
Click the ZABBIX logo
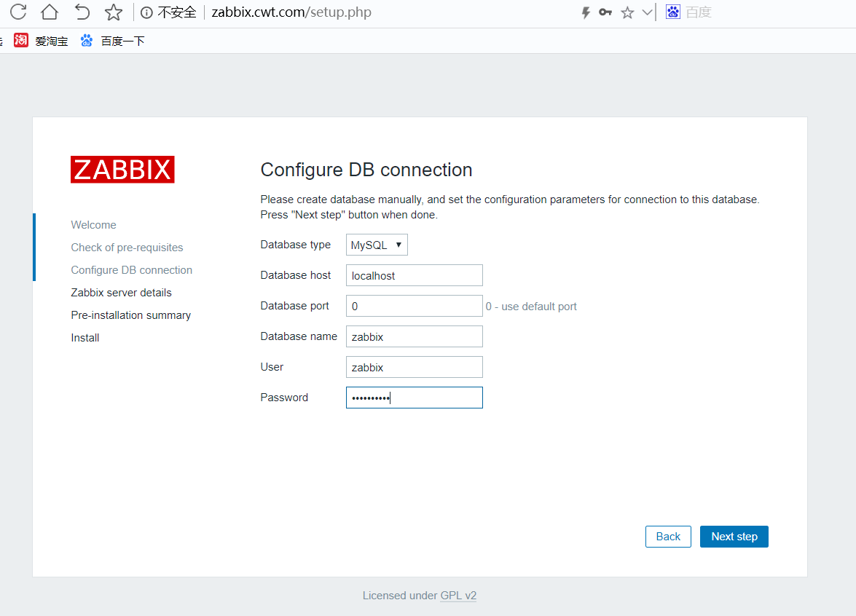pos(122,170)
